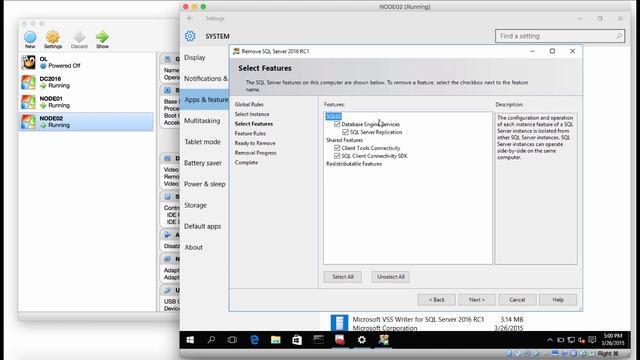Select the NODE01 virtual machine
Screen dimensions: 640x360
(x=87, y=102)
